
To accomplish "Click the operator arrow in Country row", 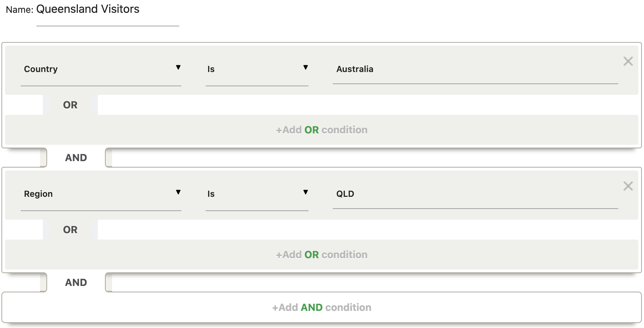I will coord(306,67).
